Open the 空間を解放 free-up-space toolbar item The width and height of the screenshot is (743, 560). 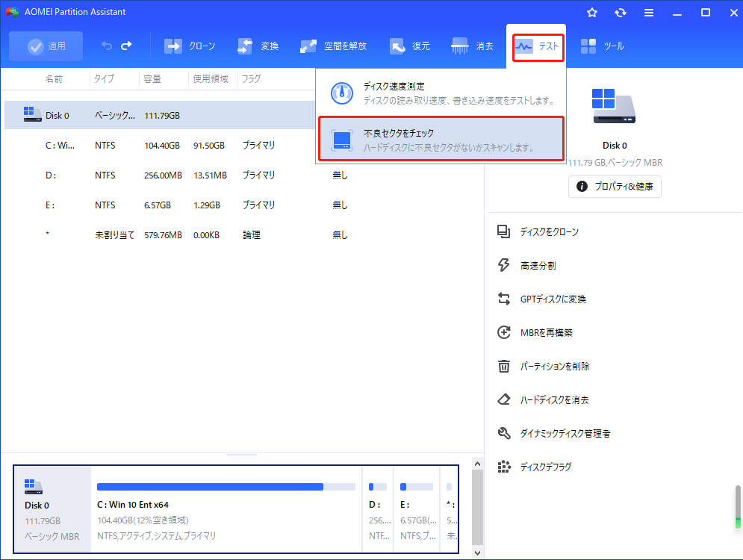(x=334, y=46)
